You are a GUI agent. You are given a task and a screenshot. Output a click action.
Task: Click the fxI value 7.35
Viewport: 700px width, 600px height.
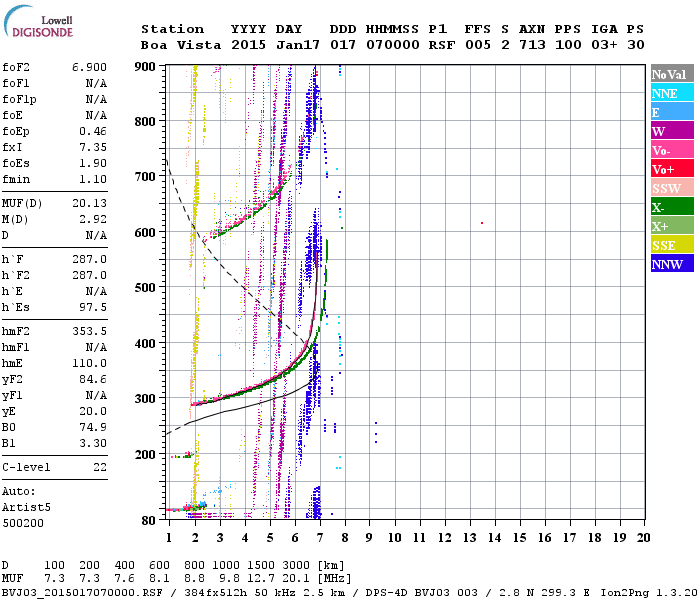point(93,147)
